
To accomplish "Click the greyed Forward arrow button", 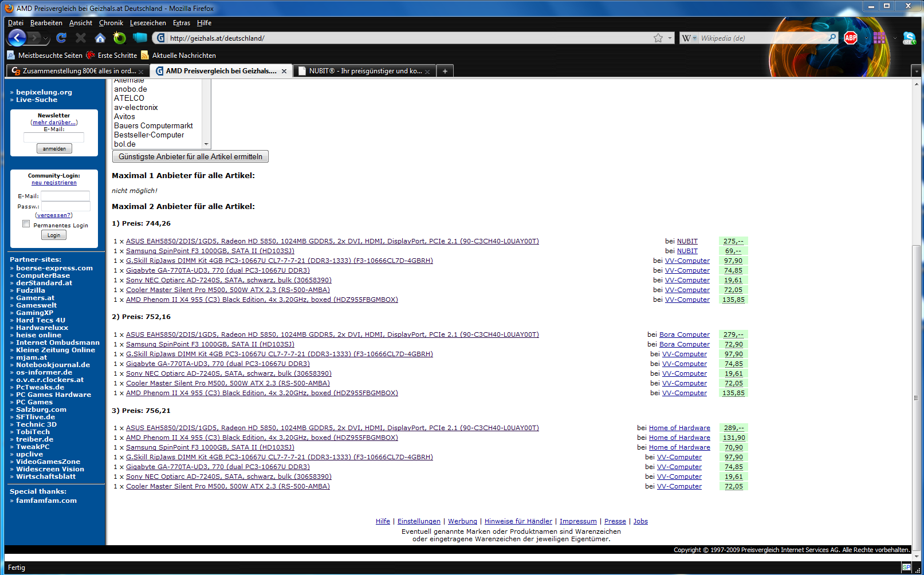I will coord(35,38).
